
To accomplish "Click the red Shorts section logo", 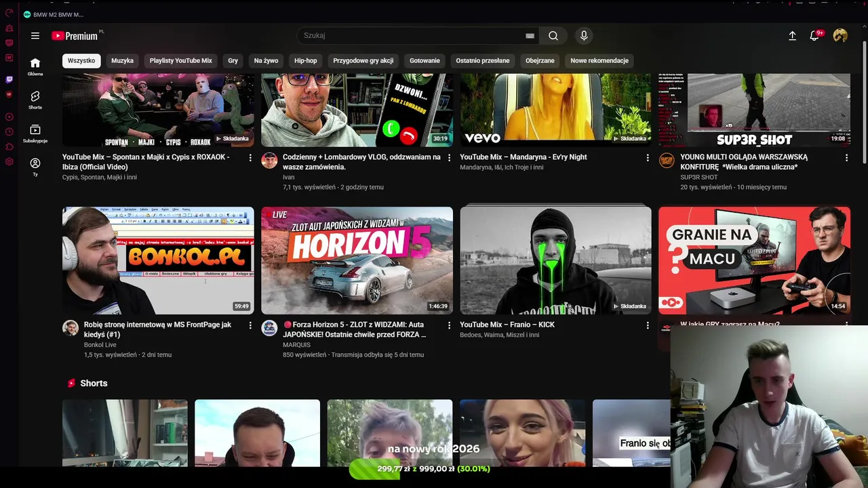I will [x=71, y=383].
